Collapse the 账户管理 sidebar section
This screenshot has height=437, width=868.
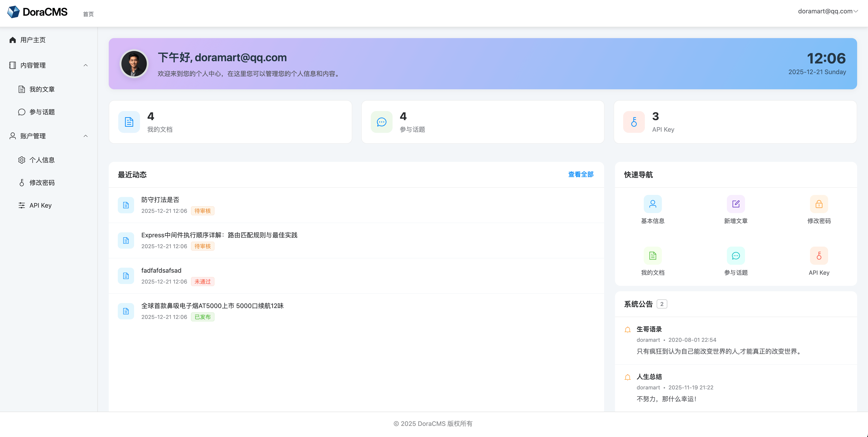pos(86,136)
